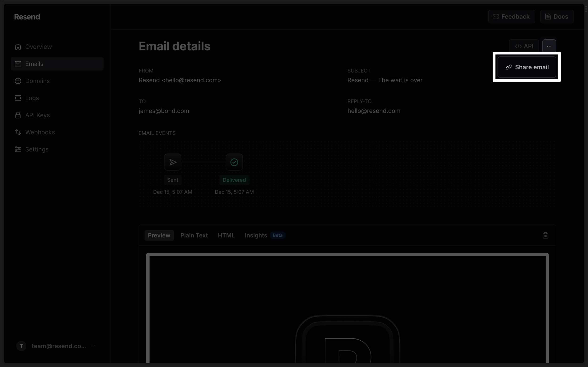The width and height of the screenshot is (588, 367).
Task: Click the T account avatar
Action: [x=21, y=346]
